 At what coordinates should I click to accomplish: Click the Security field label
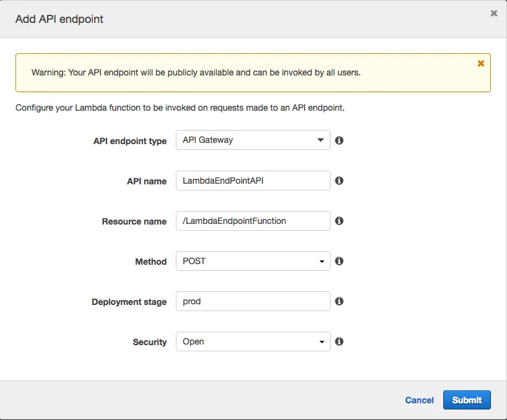(150, 342)
